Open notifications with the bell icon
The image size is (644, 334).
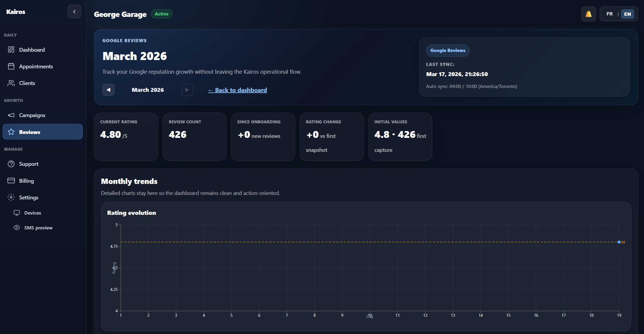point(588,14)
